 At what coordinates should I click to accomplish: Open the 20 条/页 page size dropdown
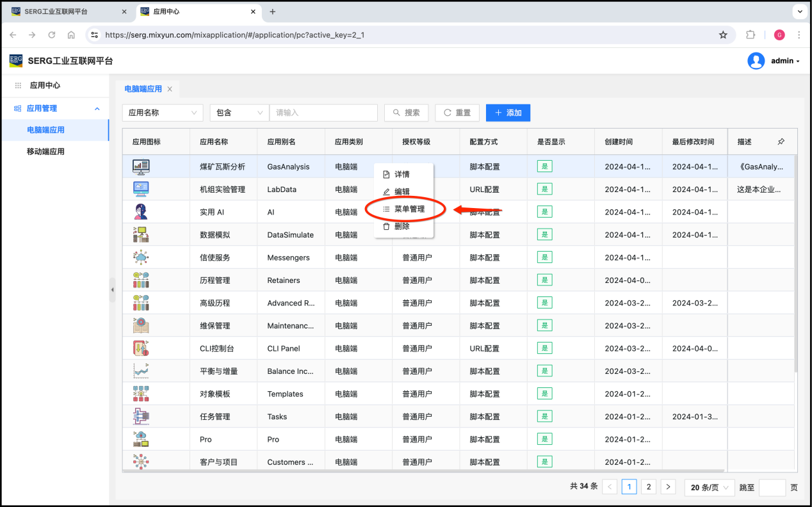pos(710,487)
